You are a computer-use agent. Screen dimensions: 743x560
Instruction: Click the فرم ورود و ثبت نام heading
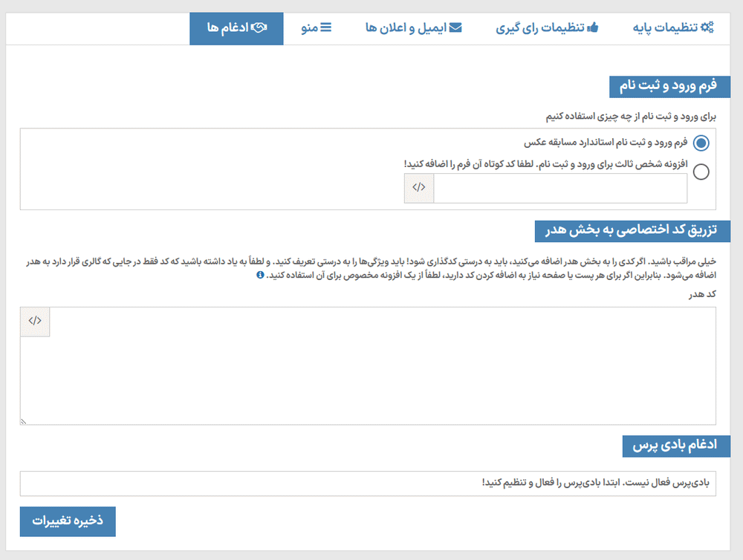pos(669,87)
